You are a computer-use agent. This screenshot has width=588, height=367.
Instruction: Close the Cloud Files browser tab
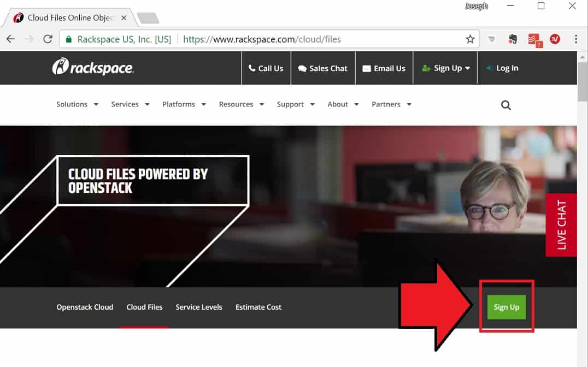tap(124, 17)
